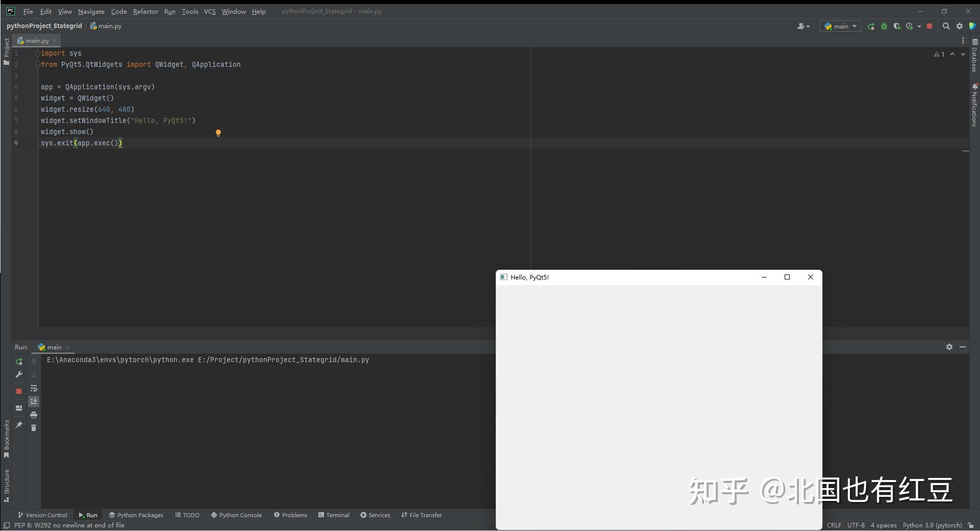The image size is (980, 531).
Task: Collapse the import sys code block
Action: (38, 54)
